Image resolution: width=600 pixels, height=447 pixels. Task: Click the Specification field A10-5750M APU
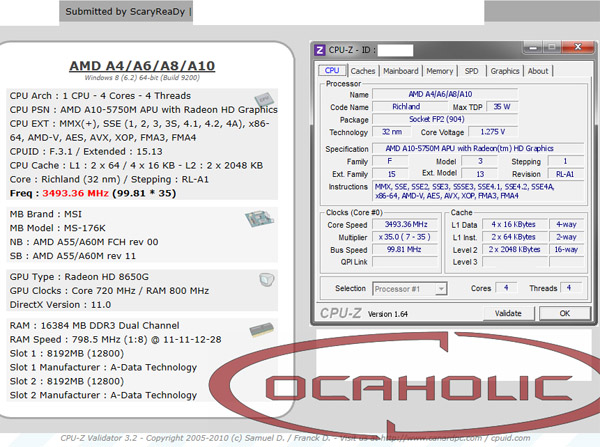(478, 148)
